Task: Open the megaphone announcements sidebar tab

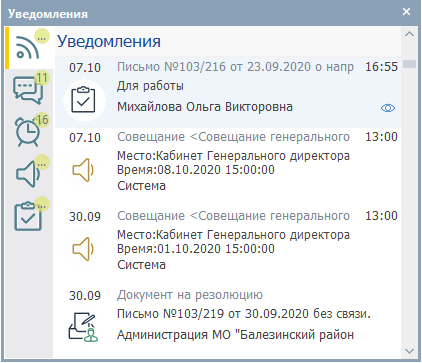Action: (x=29, y=173)
